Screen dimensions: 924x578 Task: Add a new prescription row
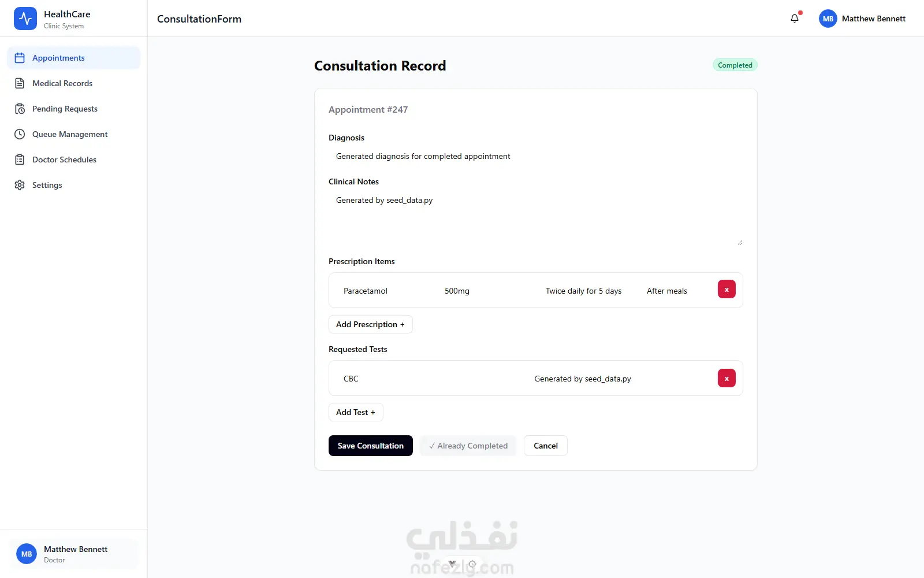371,324
